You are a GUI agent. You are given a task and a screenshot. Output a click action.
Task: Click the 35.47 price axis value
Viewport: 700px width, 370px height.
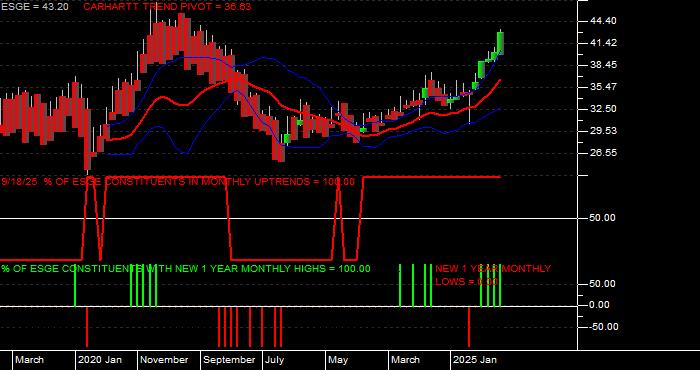pyautogui.click(x=604, y=87)
